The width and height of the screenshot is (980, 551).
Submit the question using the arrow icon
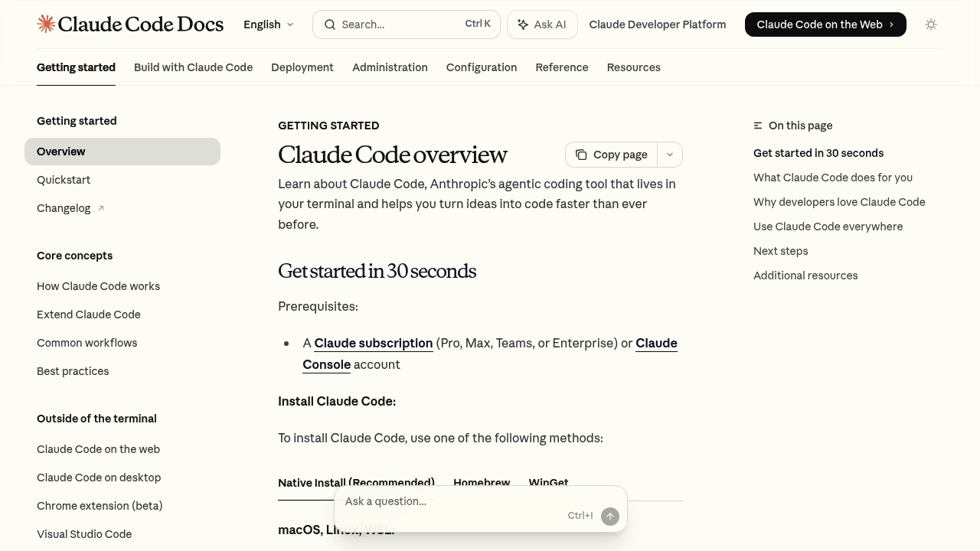click(609, 516)
